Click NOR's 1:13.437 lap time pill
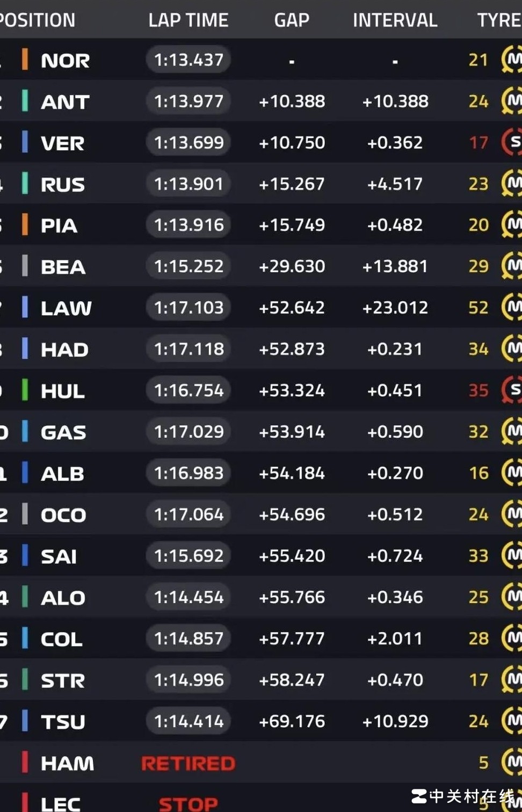 tap(189, 60)
